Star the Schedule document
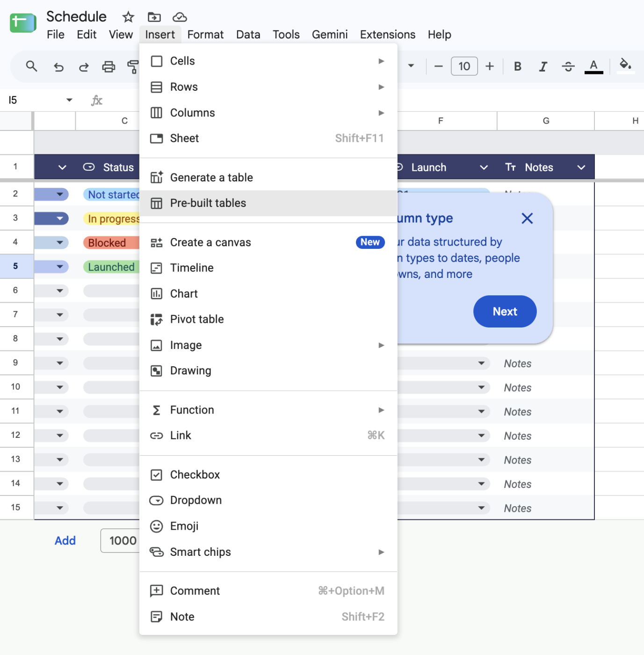Screen dimensions: 644x655 point(128,17)
